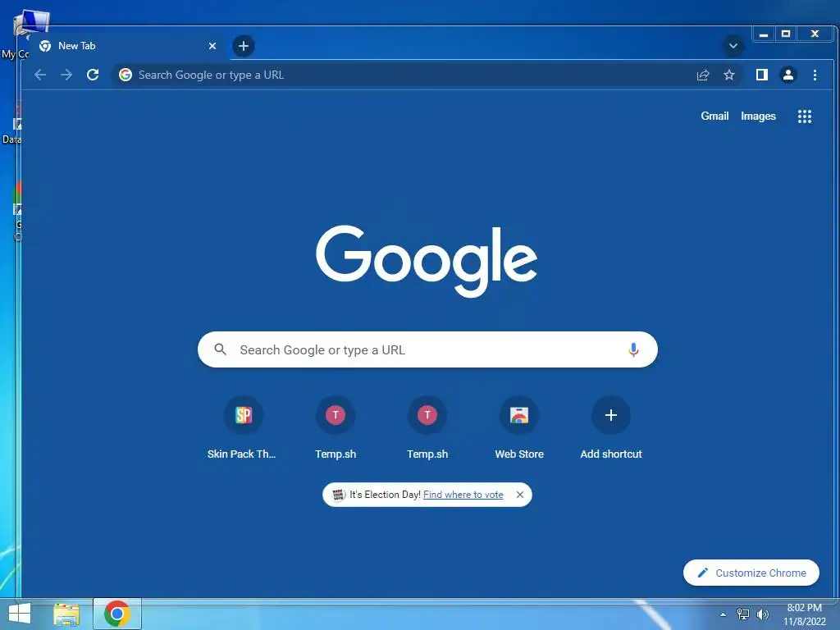Open the network tray icon
The height and width of the screenshot is (630, 840).
coord(742,614)
